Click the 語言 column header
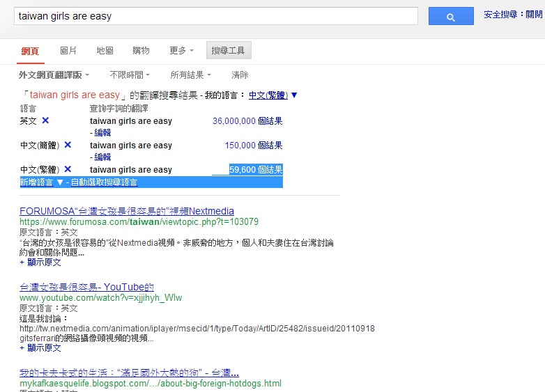Image resolution: width=545 pixels, height=392 pixels. click(28, 109)
